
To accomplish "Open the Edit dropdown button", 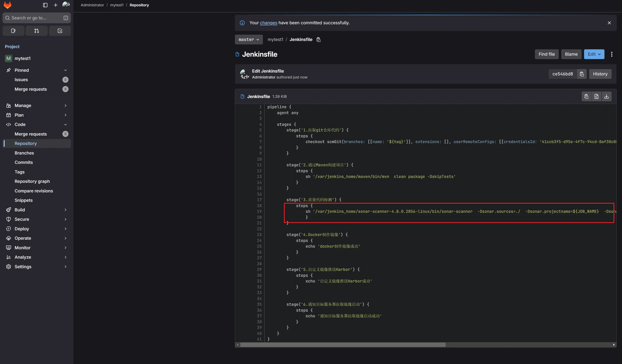I will (594, 54).
